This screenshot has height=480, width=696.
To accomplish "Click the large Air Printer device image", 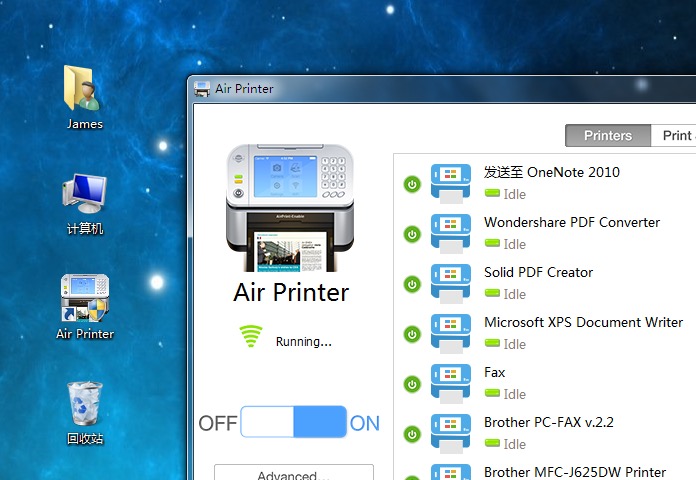I will [290, 207].
